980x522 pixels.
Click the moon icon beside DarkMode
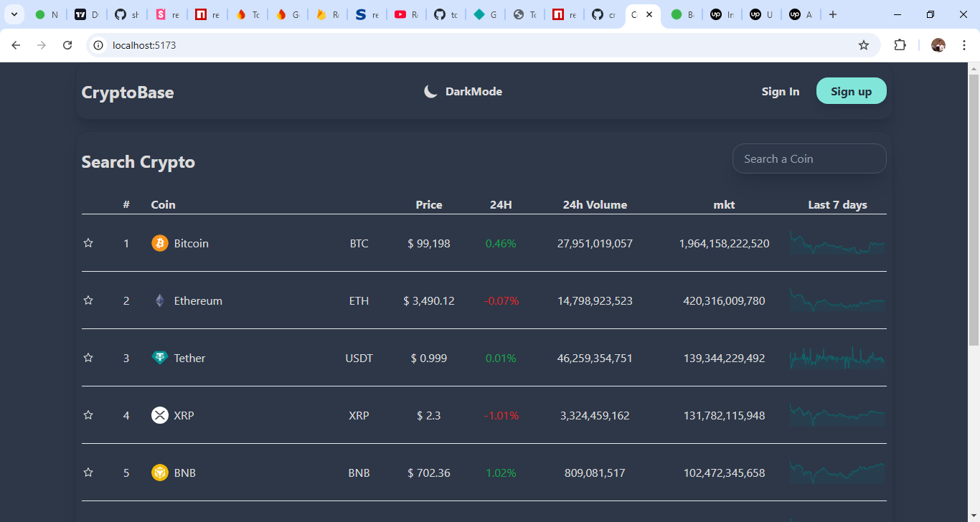click(x=430, y=91)
